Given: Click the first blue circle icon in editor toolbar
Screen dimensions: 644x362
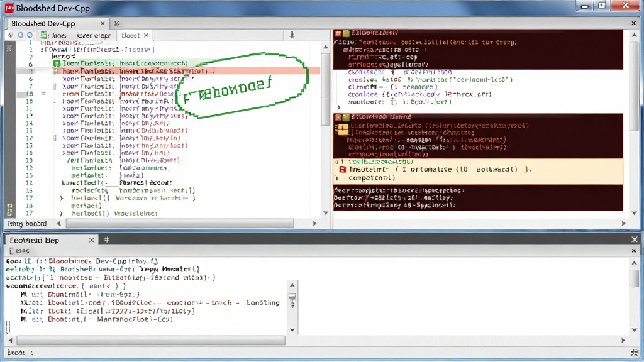Looking at the screenshot, I should 20,35.
